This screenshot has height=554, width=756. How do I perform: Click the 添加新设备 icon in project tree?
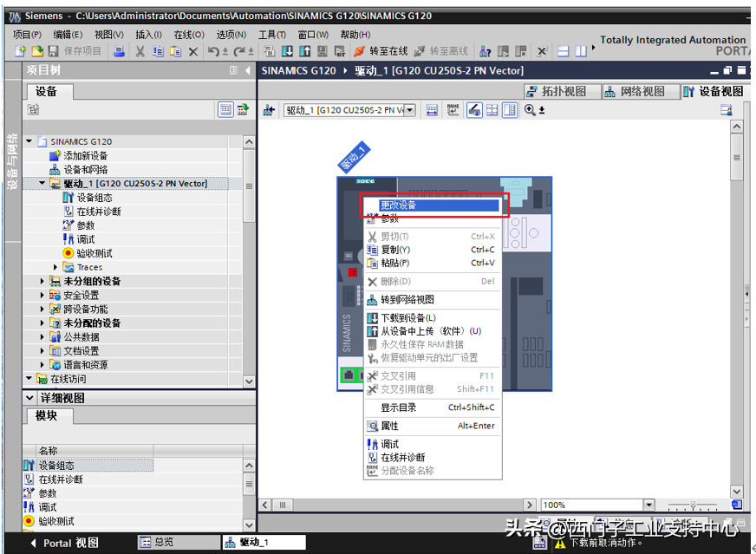55,156
